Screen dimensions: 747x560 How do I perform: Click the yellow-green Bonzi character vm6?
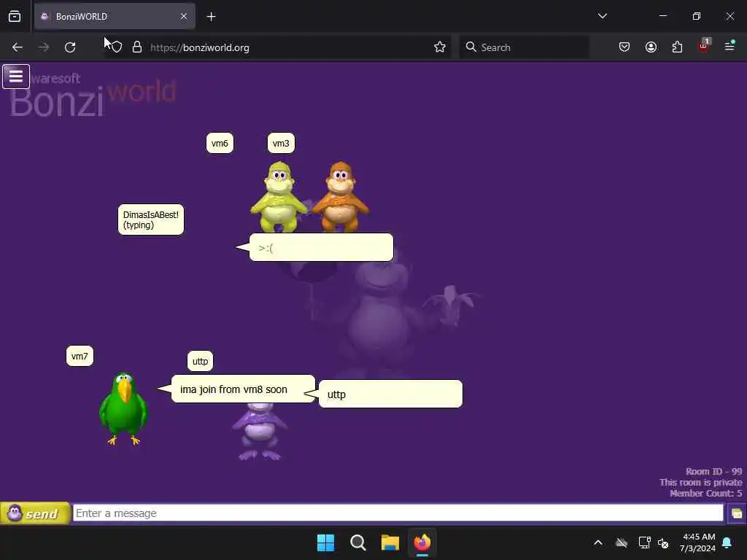(279, 197)
